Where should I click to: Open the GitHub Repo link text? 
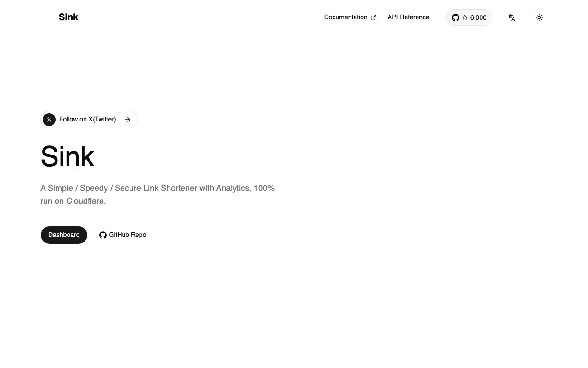[128, 235]
